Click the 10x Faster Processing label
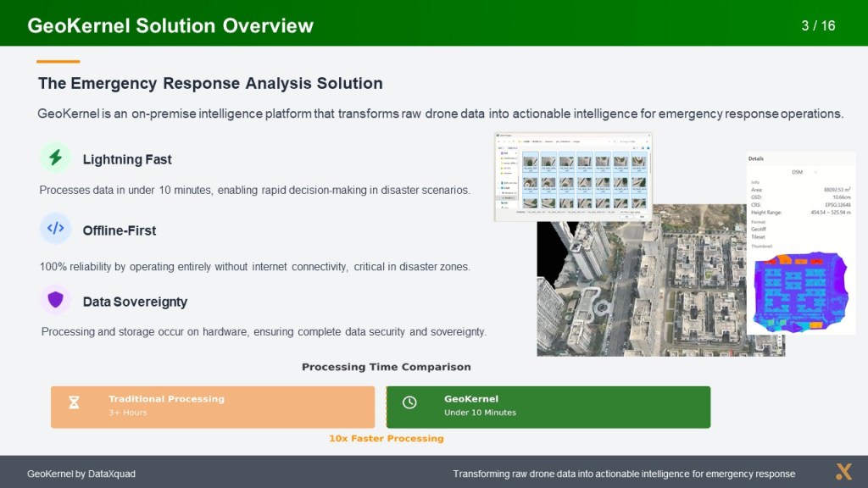Image resolution: width=868 pixels, height=488 pixels. coord(386,438)
